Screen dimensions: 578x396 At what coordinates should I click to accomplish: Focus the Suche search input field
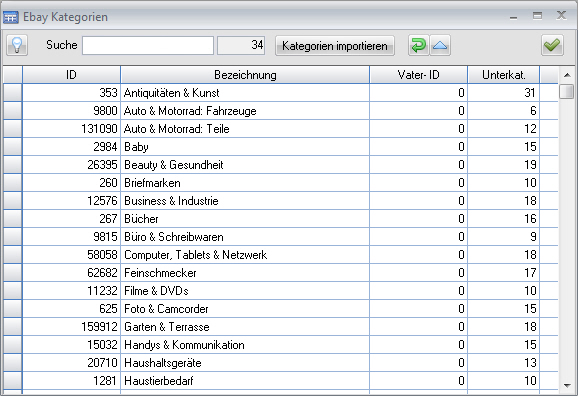coord(148,46)
